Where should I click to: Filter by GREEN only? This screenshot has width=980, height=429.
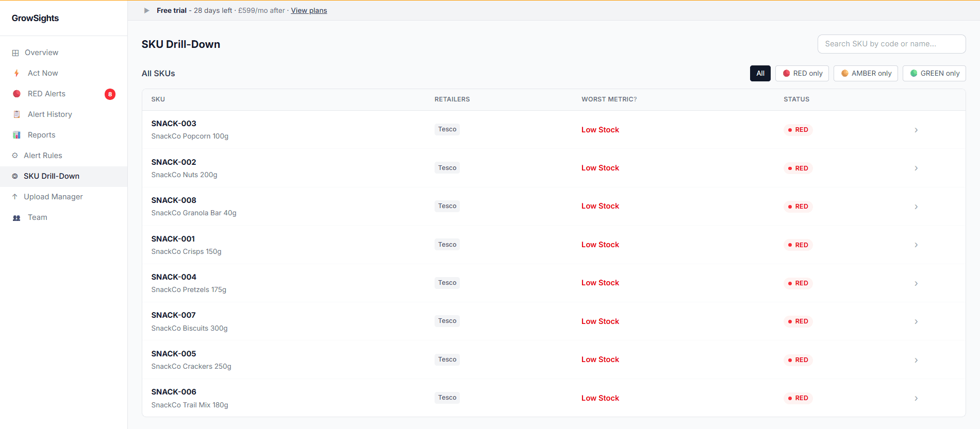[x=934, y=73]
